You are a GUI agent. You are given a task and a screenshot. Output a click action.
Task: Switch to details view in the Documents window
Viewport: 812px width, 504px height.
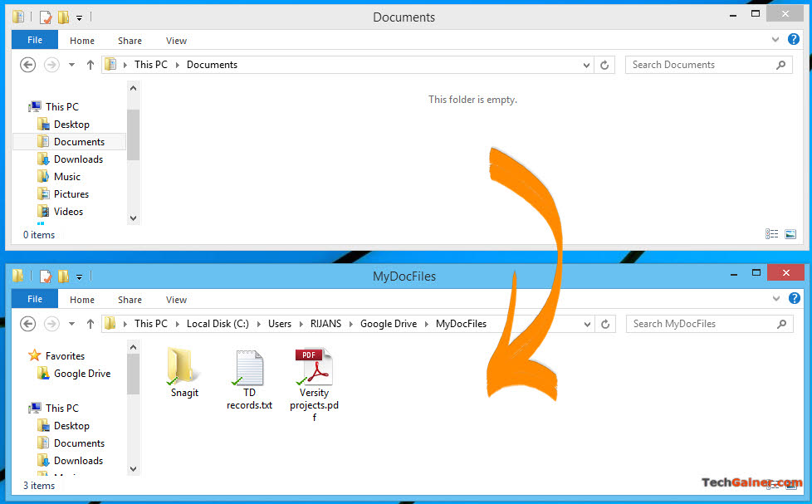tap(772, 235)
